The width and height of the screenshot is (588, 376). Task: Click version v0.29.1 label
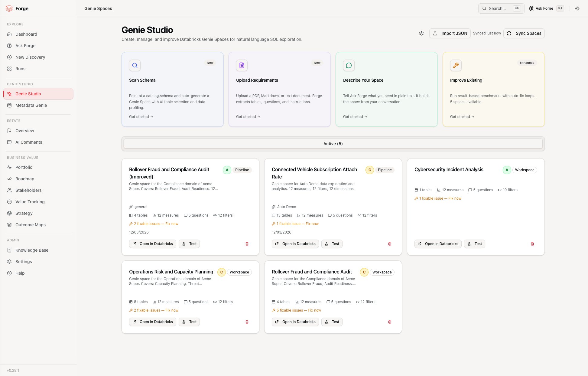click(13, 371)
